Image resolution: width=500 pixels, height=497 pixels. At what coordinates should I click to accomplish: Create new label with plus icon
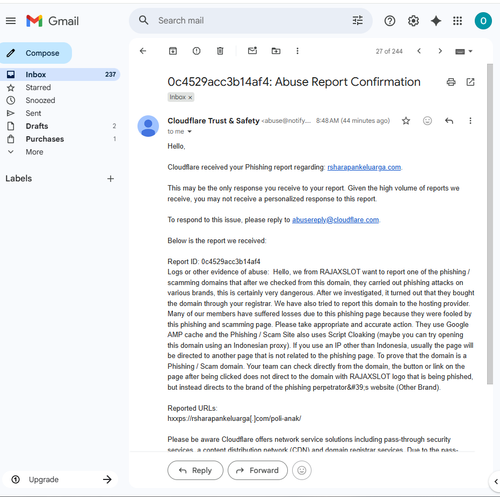(111, 179)
